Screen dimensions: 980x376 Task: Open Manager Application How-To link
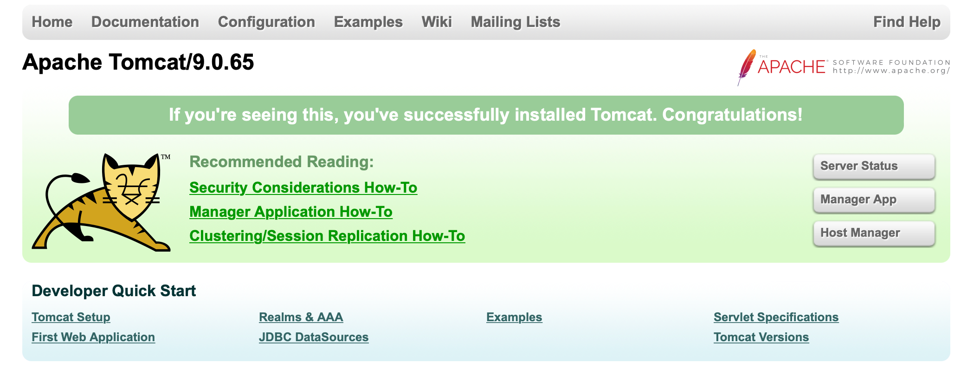click(x=291, y=212)
